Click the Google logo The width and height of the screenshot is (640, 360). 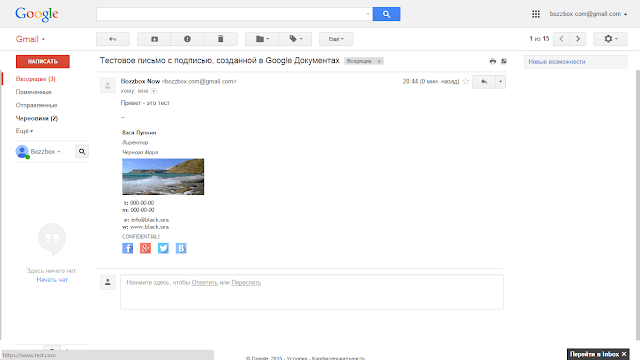pyautogui.click(x=37, y=14)
